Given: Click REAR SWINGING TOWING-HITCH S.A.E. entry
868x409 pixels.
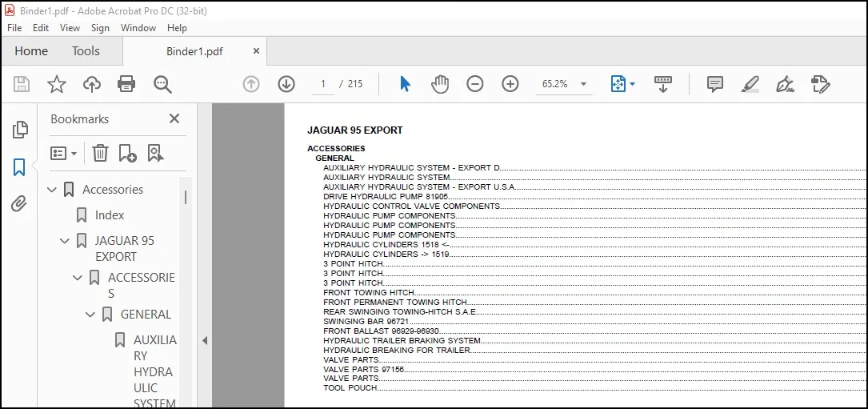Looking at the screenshot, I should (400, 311).
